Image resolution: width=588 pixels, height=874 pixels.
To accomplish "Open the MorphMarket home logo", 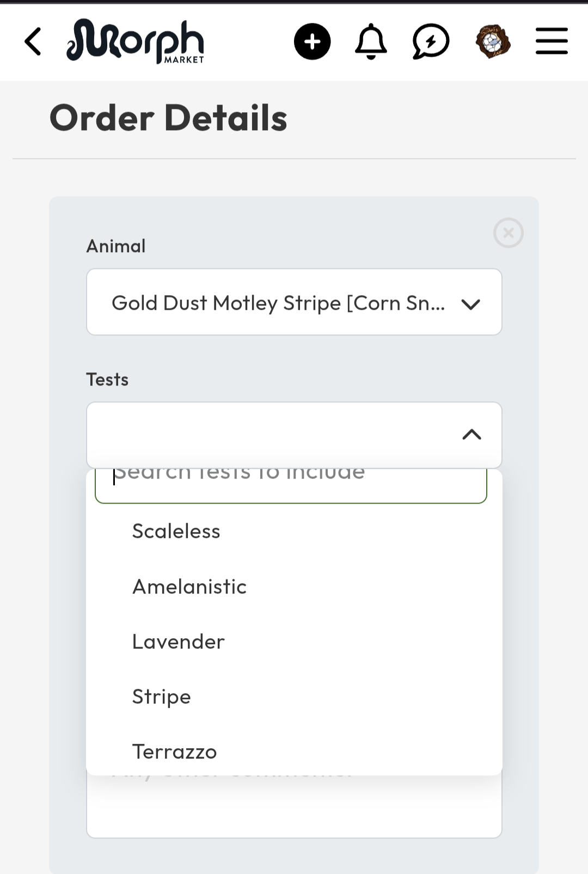I will 135,41.
